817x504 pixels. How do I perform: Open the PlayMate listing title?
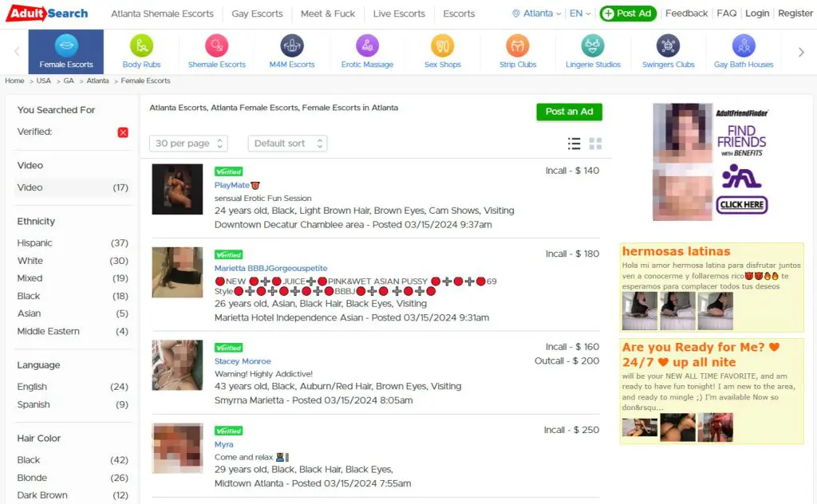(236, 185)
